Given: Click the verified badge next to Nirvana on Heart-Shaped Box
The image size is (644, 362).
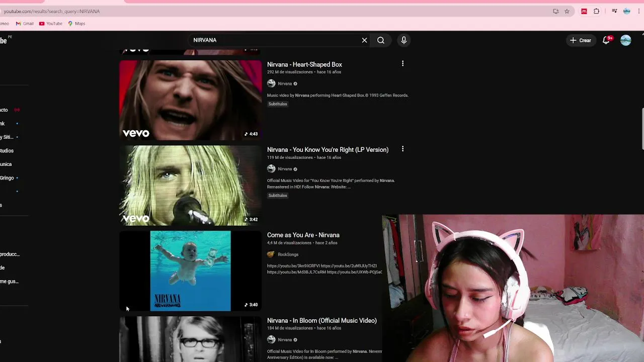Looking at the screenshot, I should 295,84.
